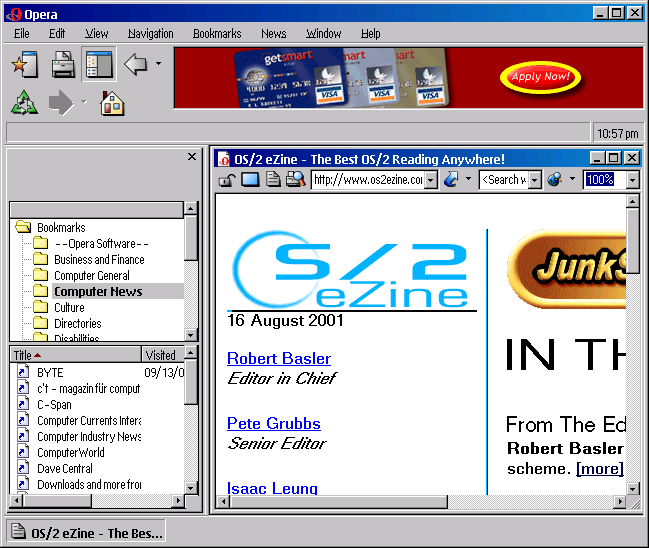Open the BYTE bookmark

(50, 373)
